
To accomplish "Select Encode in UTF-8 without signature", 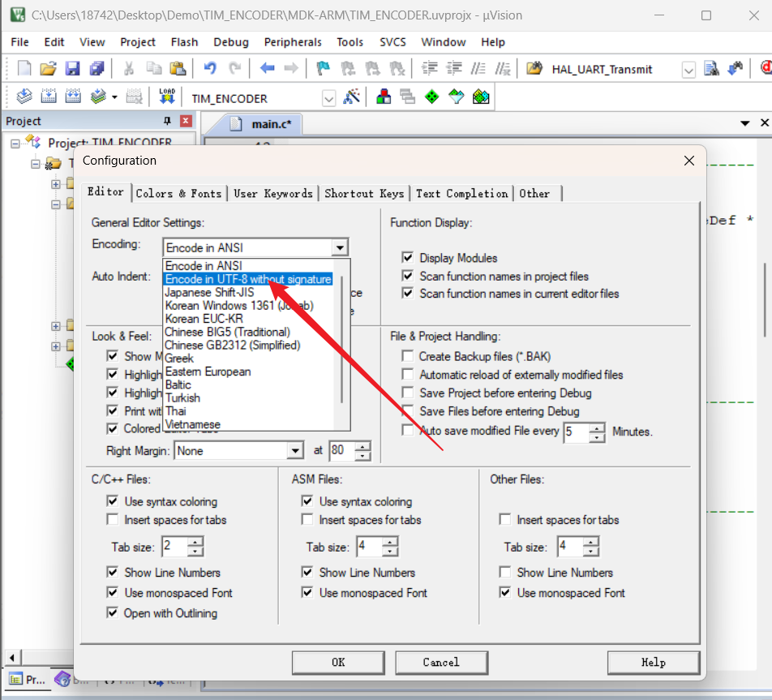I will point(248,279).
